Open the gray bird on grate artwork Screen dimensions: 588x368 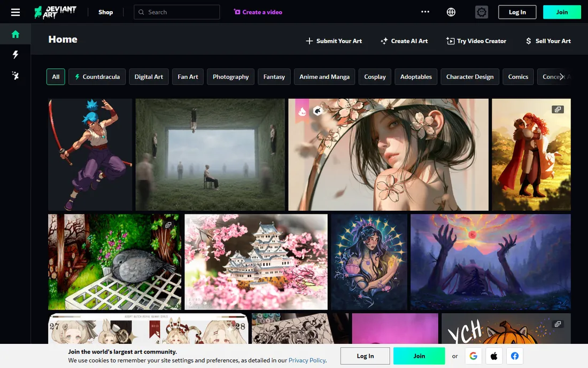[x=115, y=262]
